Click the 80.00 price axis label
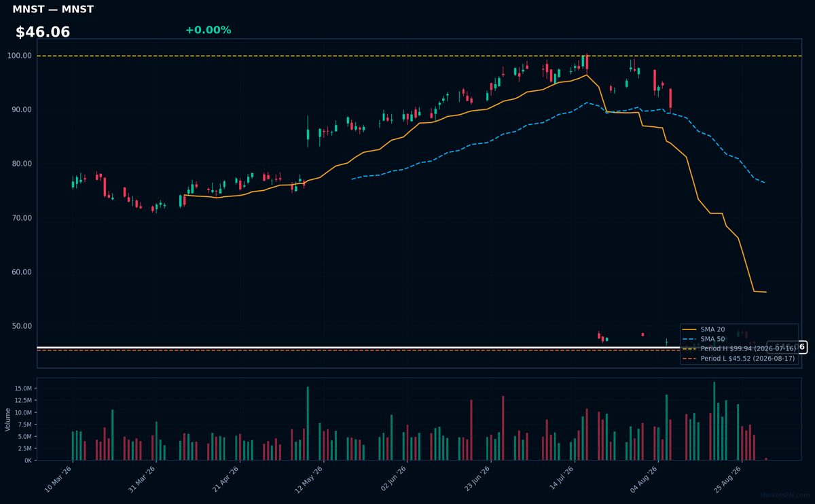This screenshot has width=815, height=504. (22, 164)
